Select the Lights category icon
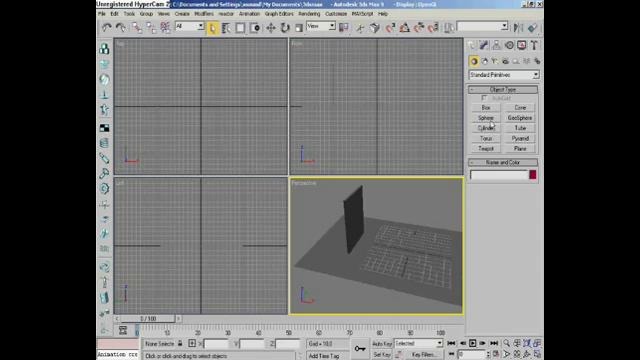This screenshot has height=360, width=640. (x=495, y=61)
